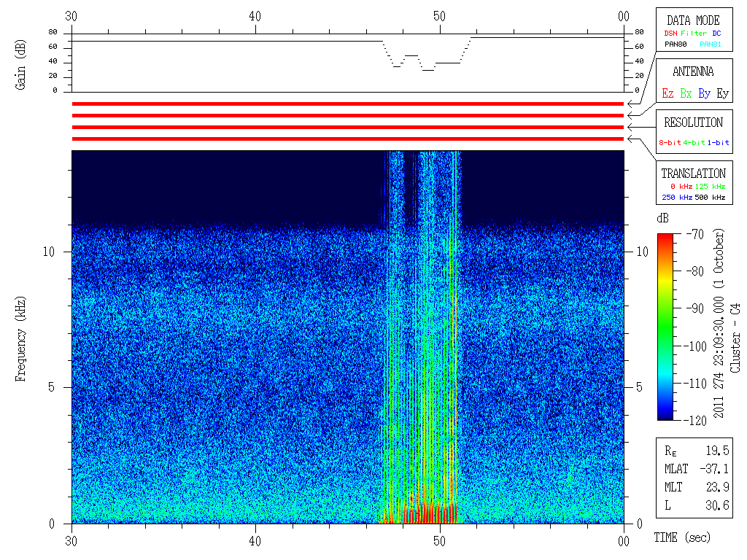747x560 pixels.
Task: Click the blue DC label
Action: tap(716, 34)
